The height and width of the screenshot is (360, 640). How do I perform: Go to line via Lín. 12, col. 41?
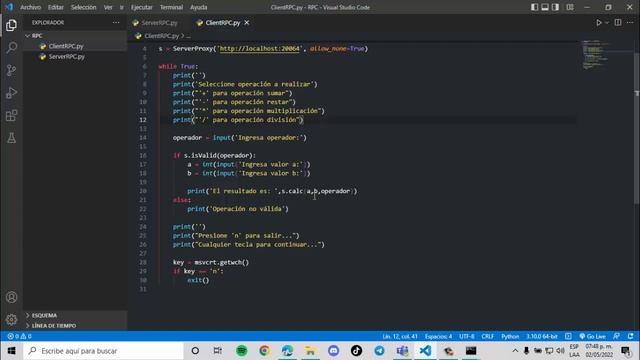(x=400, y=336)
